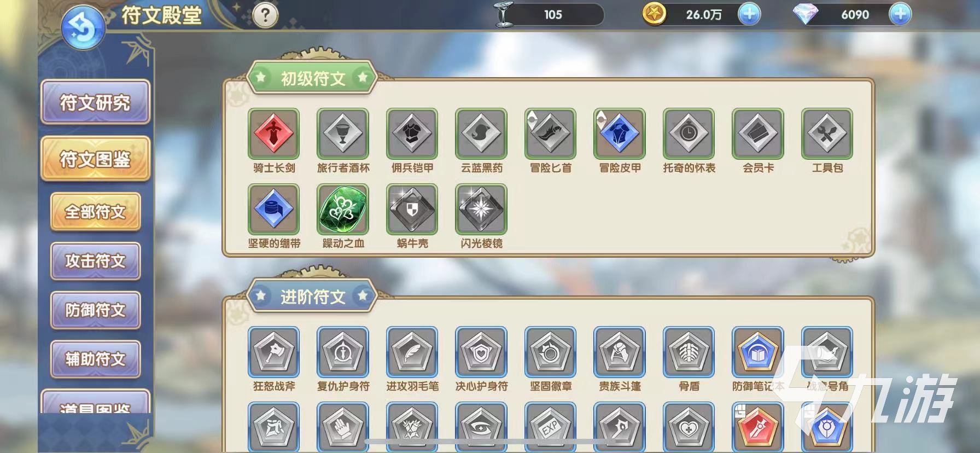Select the 冒险皮甲 blue rune icon

click(x=620, y=133)
